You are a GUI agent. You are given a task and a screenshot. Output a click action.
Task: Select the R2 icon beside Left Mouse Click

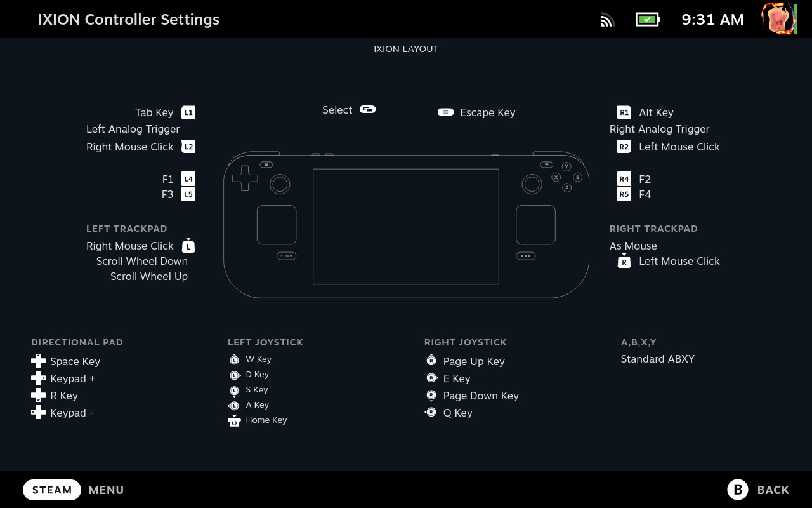pos(624,147)
